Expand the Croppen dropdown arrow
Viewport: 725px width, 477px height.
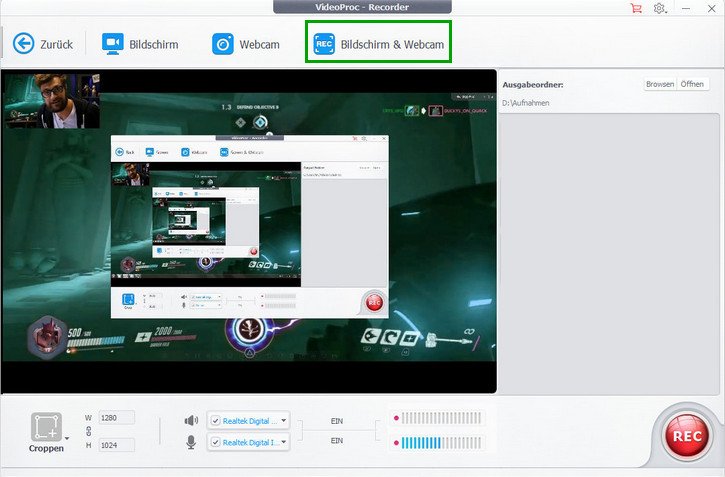(x=68, y=438)
